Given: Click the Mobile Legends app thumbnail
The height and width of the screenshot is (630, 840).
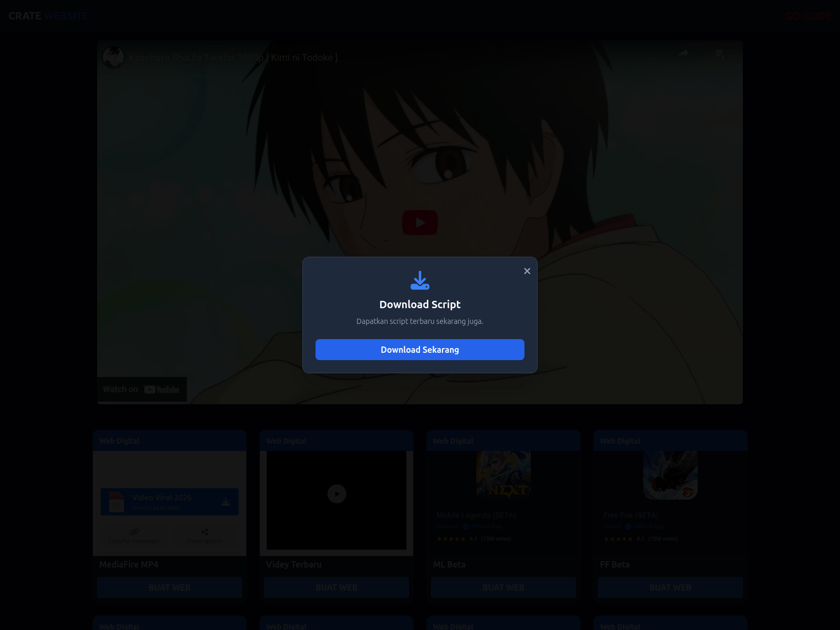Looking at the screenshot, I should 503,474.
